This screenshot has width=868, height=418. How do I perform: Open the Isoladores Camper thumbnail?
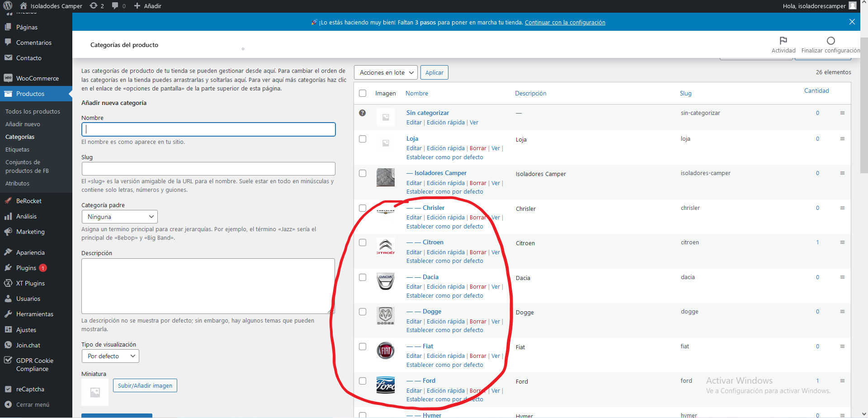point(386,177)
